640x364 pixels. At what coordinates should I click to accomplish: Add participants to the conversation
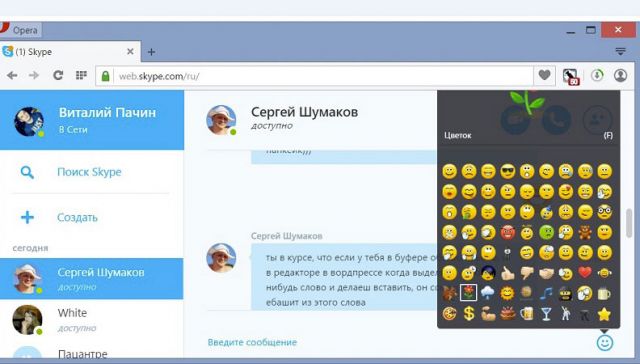598,120
